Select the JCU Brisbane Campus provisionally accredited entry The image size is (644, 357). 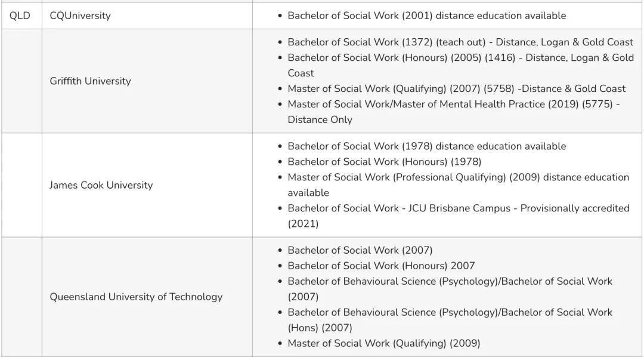pos(458,208)
